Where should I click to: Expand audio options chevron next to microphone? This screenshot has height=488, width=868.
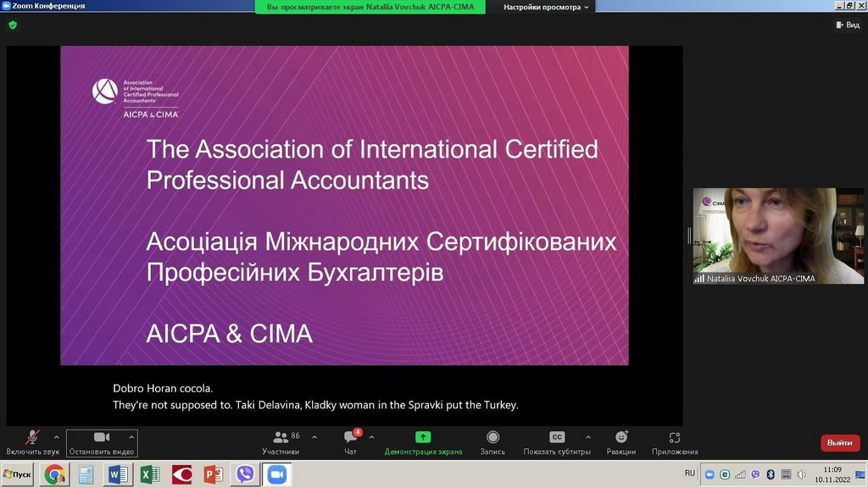(57, 437)
